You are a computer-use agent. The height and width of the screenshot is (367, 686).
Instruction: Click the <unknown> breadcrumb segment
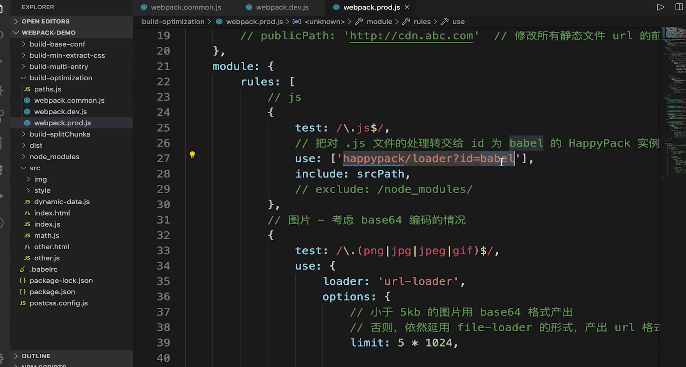click(x=324, y=21)
